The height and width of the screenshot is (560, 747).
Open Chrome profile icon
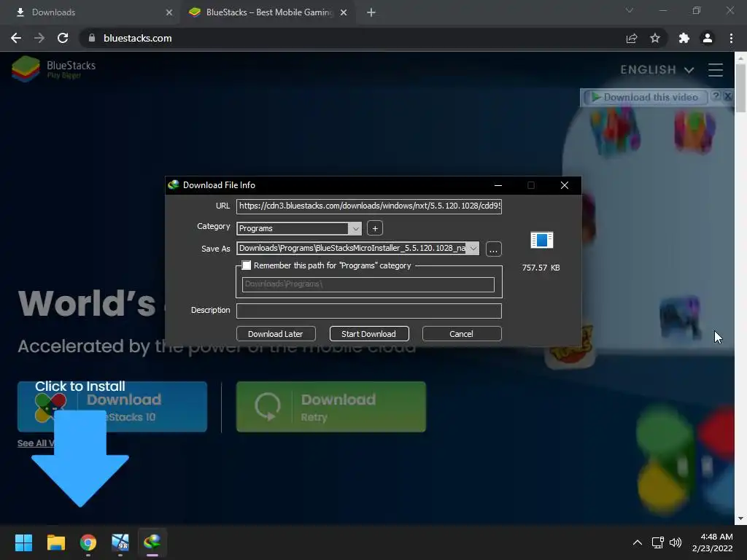(x=708, y=38)
